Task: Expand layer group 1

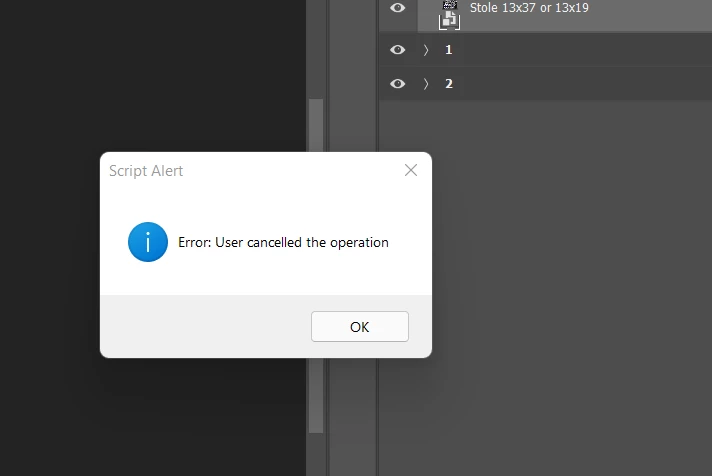Action: click(425, 50)
